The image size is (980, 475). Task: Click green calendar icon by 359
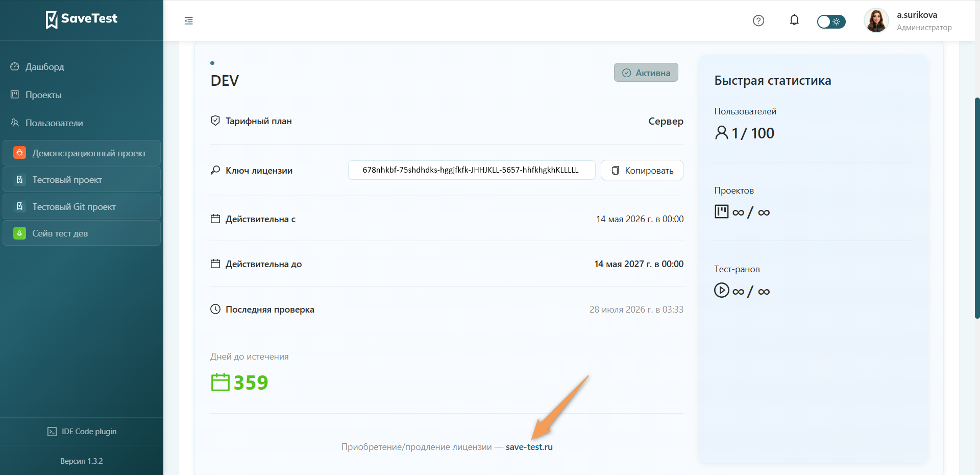[220, 382]
